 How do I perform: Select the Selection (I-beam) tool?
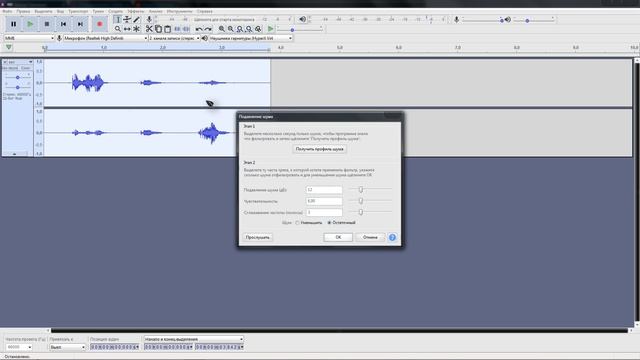pyautogui.click(x=118, y=20)
